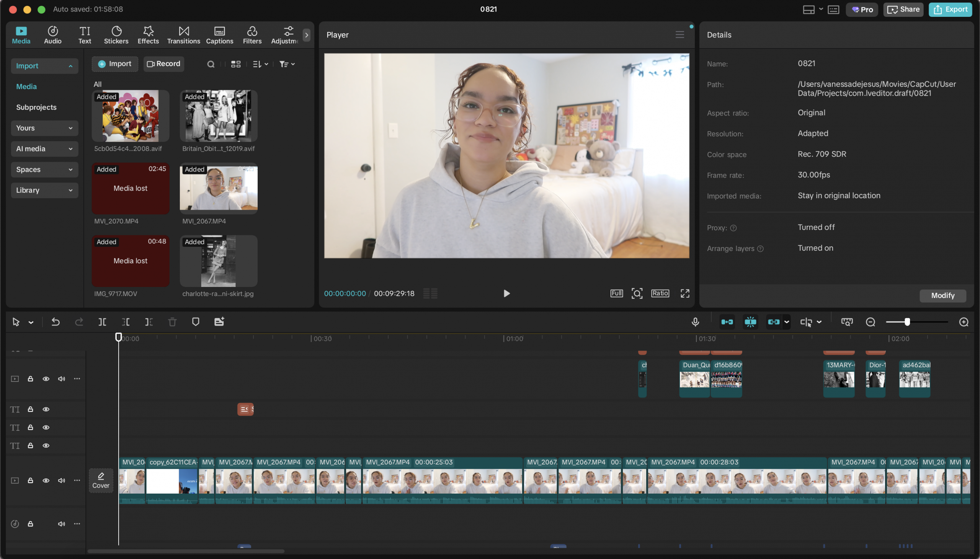Click the Export button

pos(950,9)
